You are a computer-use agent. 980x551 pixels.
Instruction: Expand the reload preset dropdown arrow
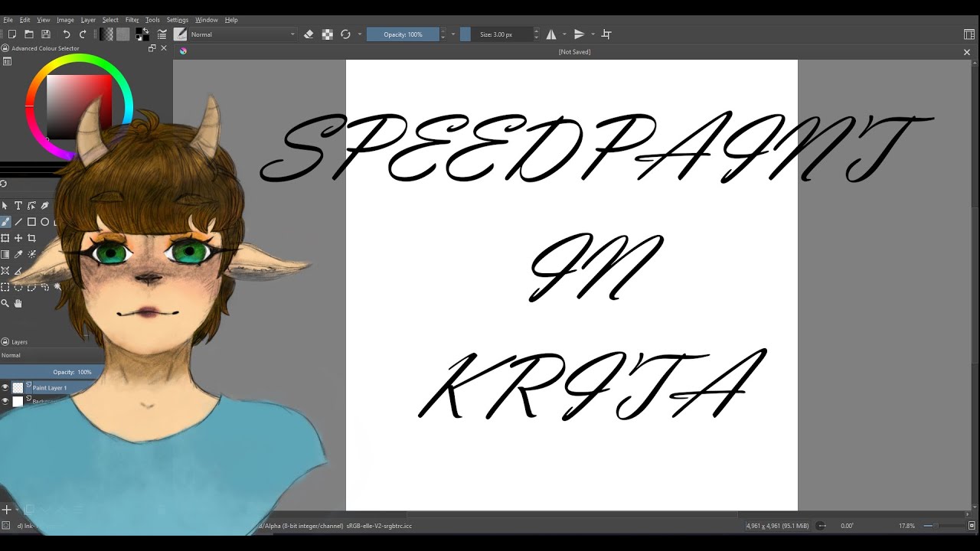pos(359,34)
